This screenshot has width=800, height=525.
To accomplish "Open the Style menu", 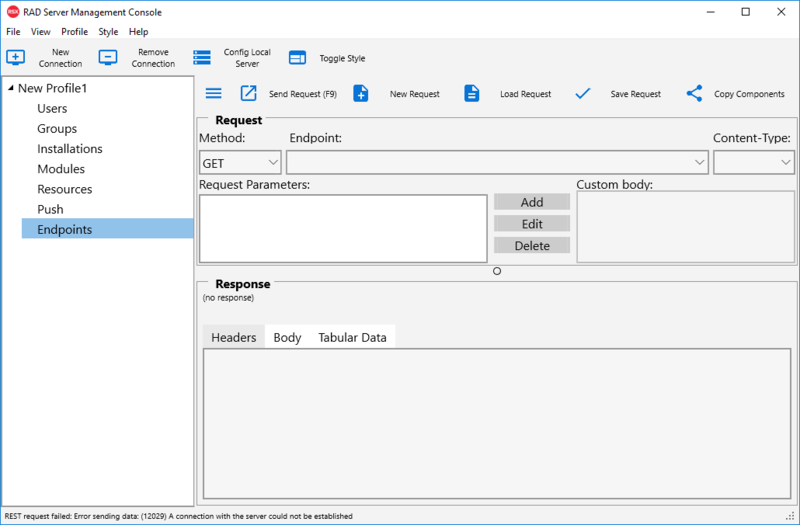I will point(108,32).
